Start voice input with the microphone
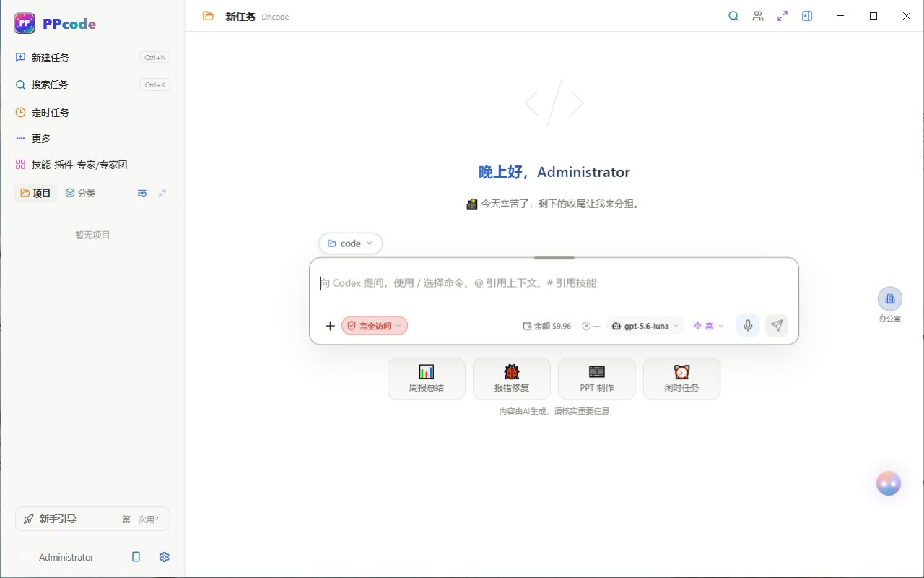 (748, 326)
